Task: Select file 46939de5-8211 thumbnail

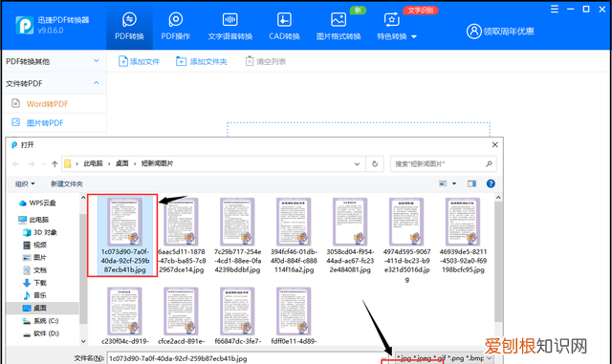Action: 463,222
